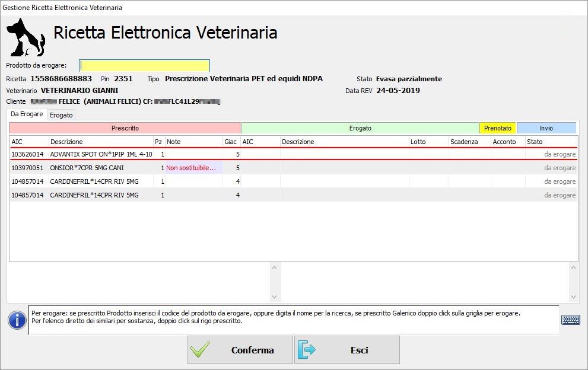588x370 pixels.
Task: Click the yellow Prodotto da erogare field
Action: (144, 65)
